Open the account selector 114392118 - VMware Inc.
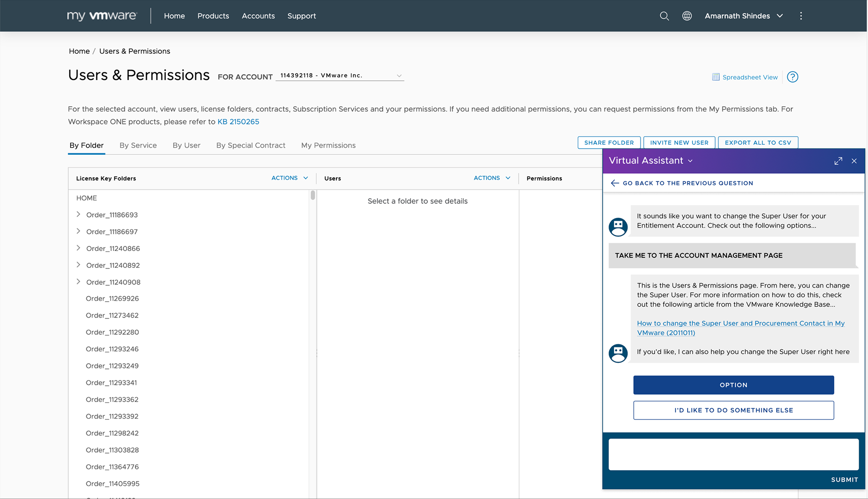This screenshot has height=499, width=868. click(340, 76)
